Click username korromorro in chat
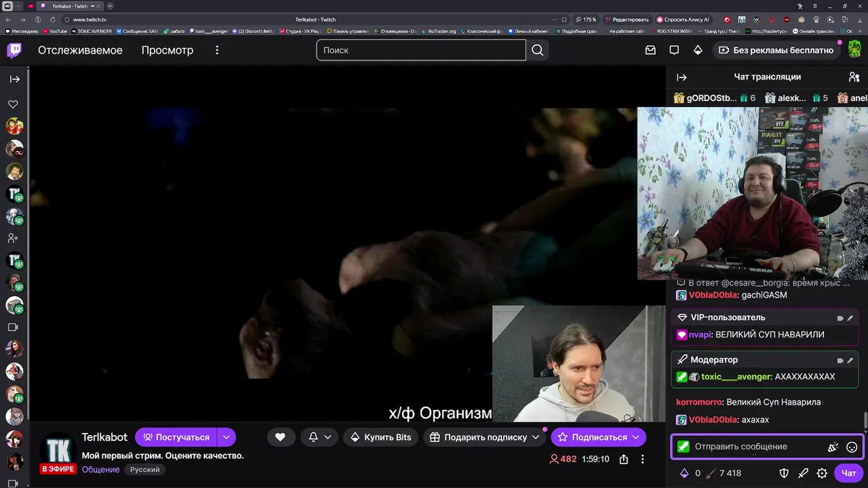The height and width of the screenshot is (488, 868). click(x=698, y=402)
